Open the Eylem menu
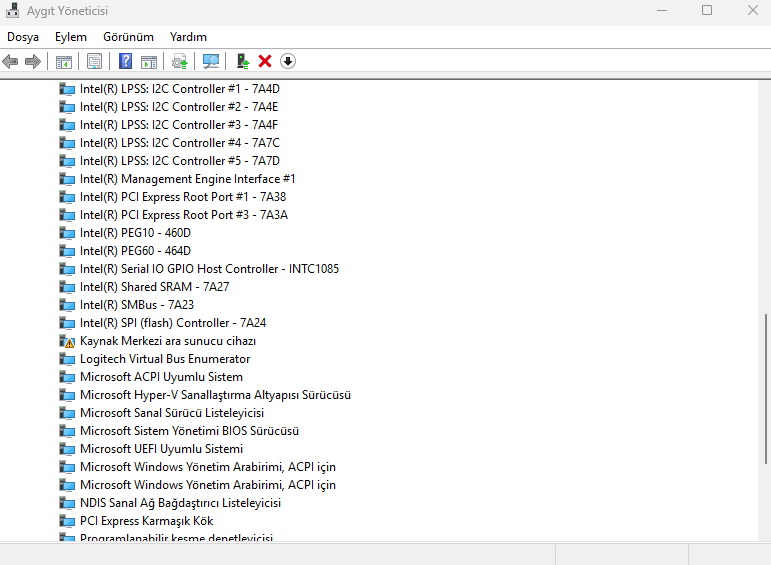Image resolution: width=771 pixels, height=565 pixels. 71,37
